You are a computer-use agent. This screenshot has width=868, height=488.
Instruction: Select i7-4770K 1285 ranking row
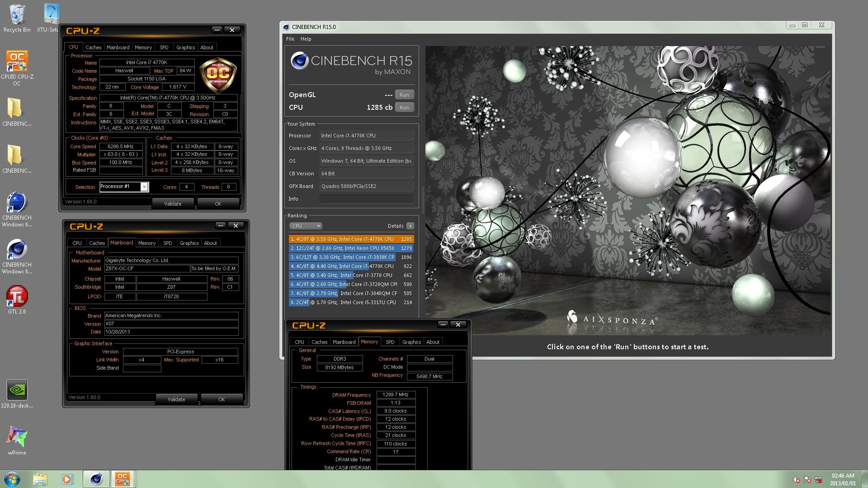[351, 239]
